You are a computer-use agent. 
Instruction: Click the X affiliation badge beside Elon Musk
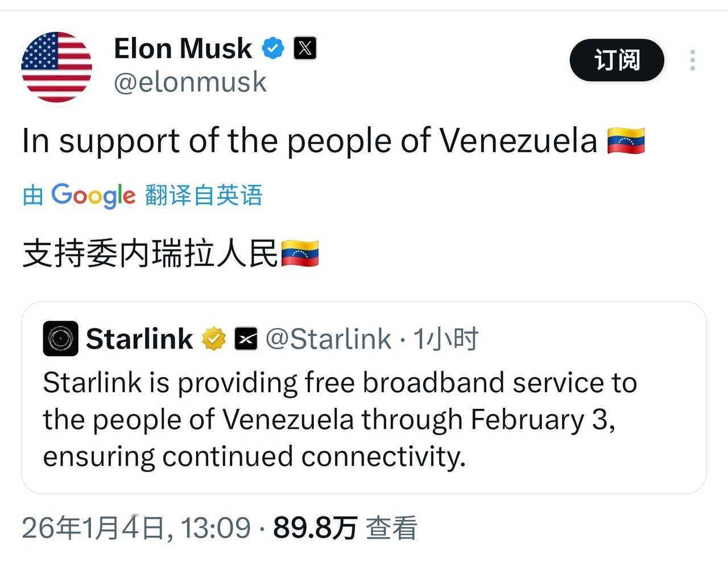tap(305, 48)
